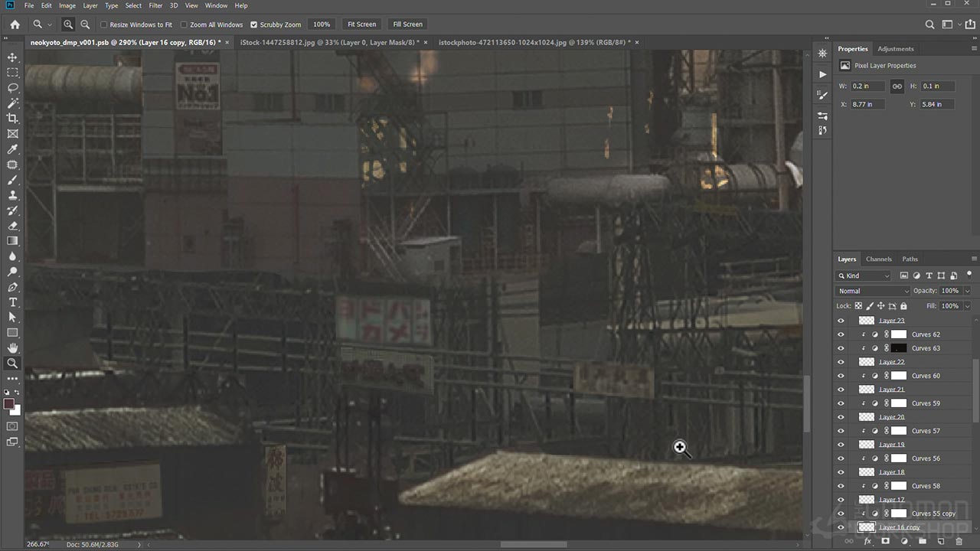Switch to the Channels tab
Viewport: 980px width, 551px height.
[879, 259]
